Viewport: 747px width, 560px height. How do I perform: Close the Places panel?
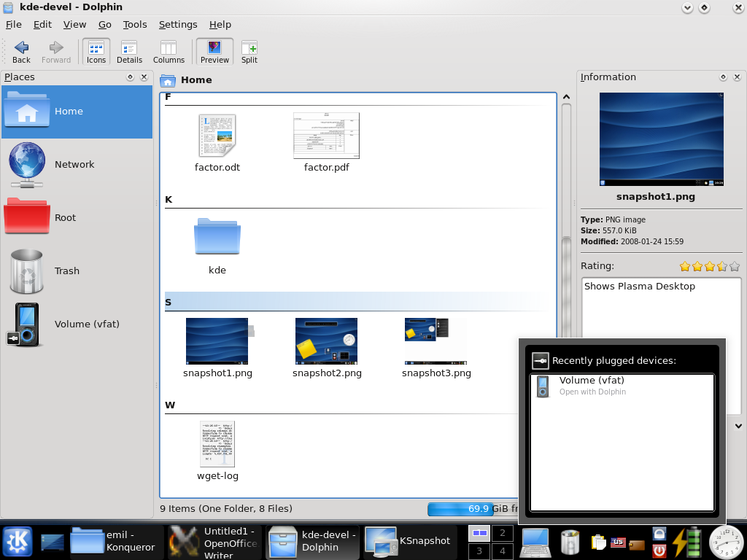pyautogui.click(x=144, y=77)
